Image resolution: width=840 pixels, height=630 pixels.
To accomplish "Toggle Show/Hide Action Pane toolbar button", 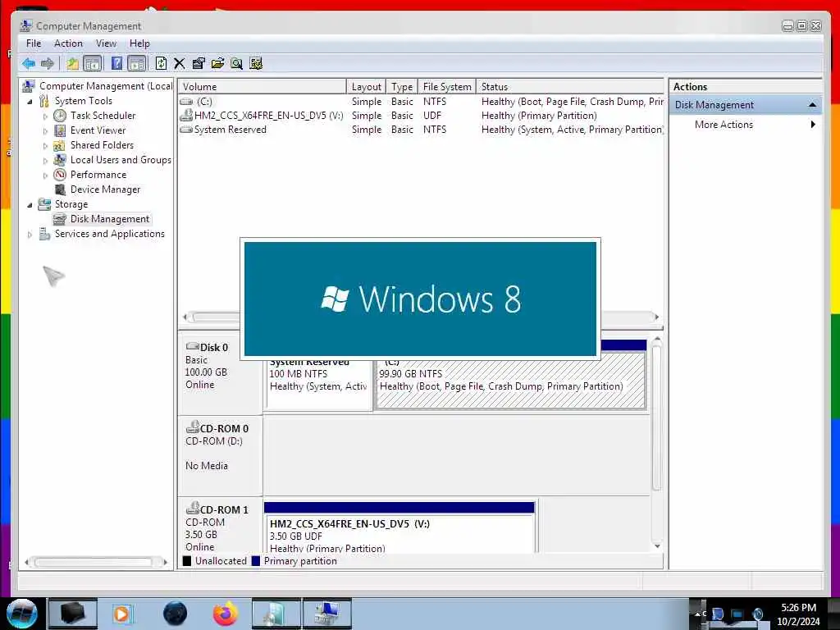I will point(137,64).
